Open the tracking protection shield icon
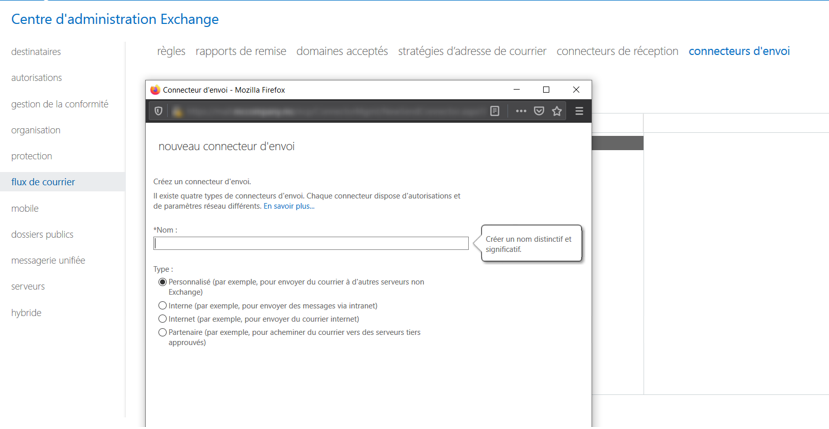This screenshot has height=429, width=829. [x=158, y=111]
